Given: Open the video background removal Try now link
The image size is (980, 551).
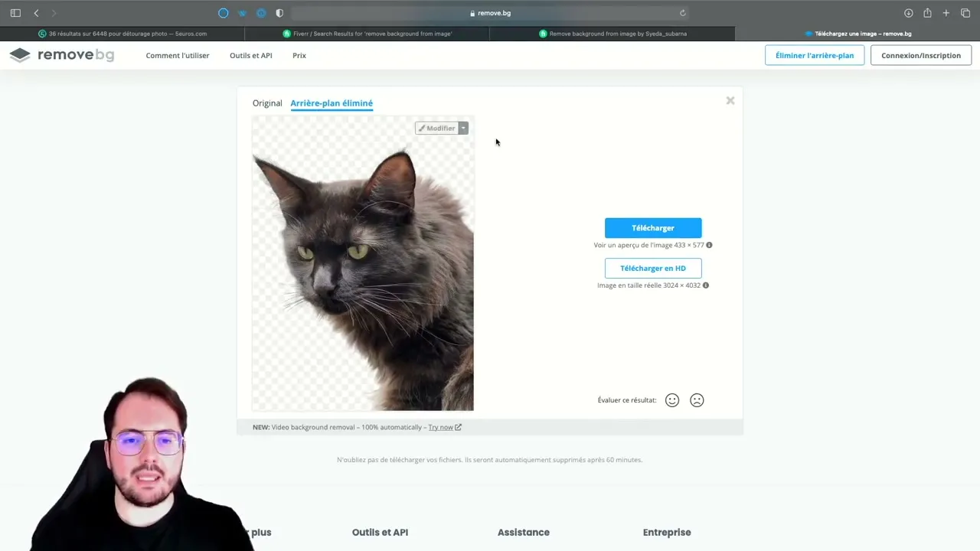Looking at the screenshot, I should point(440,427).
